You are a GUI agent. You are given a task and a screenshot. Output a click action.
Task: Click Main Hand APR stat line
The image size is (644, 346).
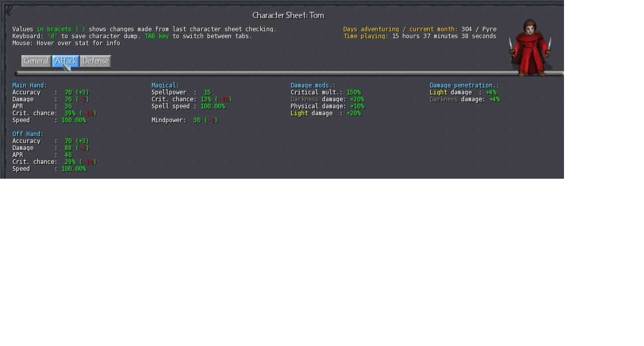pyautogui.click(x=42, y=106)
